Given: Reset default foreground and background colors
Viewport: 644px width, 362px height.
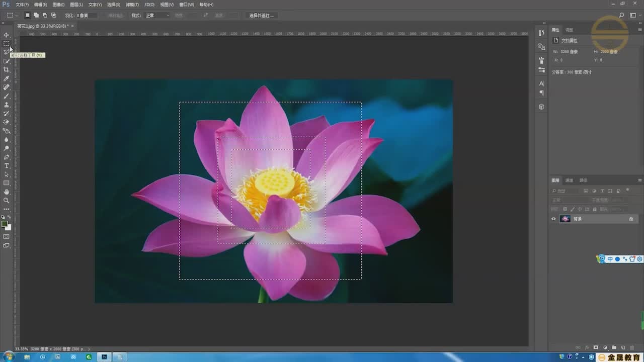Looking at the screenshot, I should (x=4, y=217).
